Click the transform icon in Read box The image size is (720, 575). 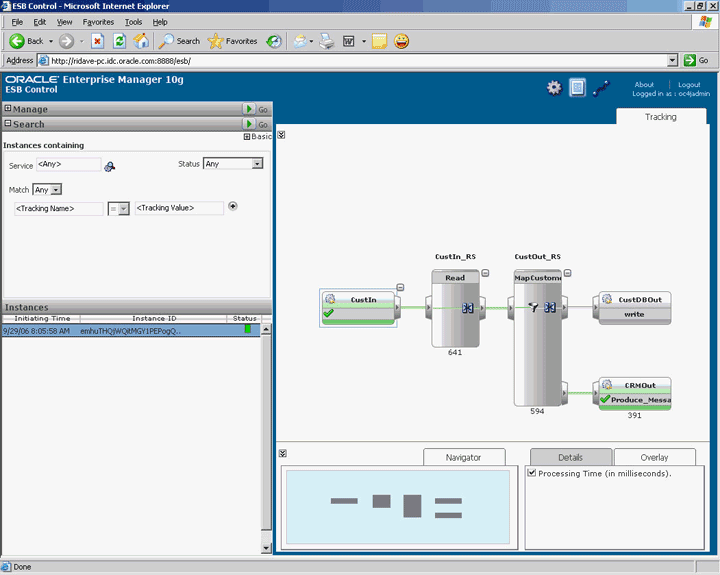(x=467, y=308)
